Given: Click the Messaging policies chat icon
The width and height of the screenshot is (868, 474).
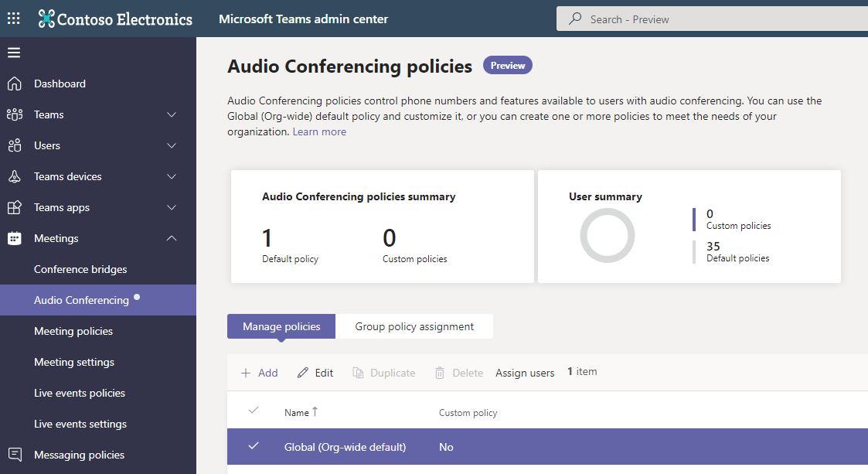Looking at the screenshot, I should [x=15, y=455].
